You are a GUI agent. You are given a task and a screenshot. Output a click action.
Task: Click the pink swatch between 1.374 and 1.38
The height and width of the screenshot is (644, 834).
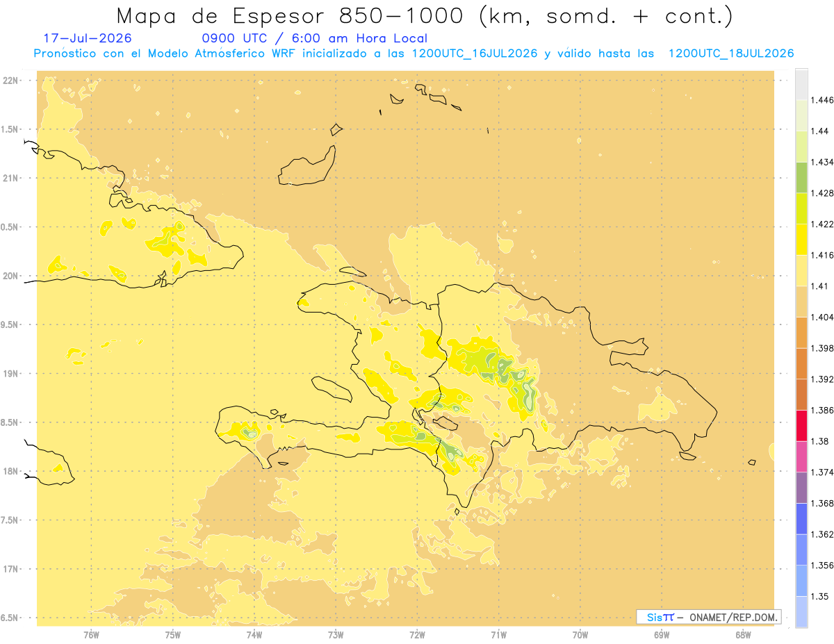(801, 456)
